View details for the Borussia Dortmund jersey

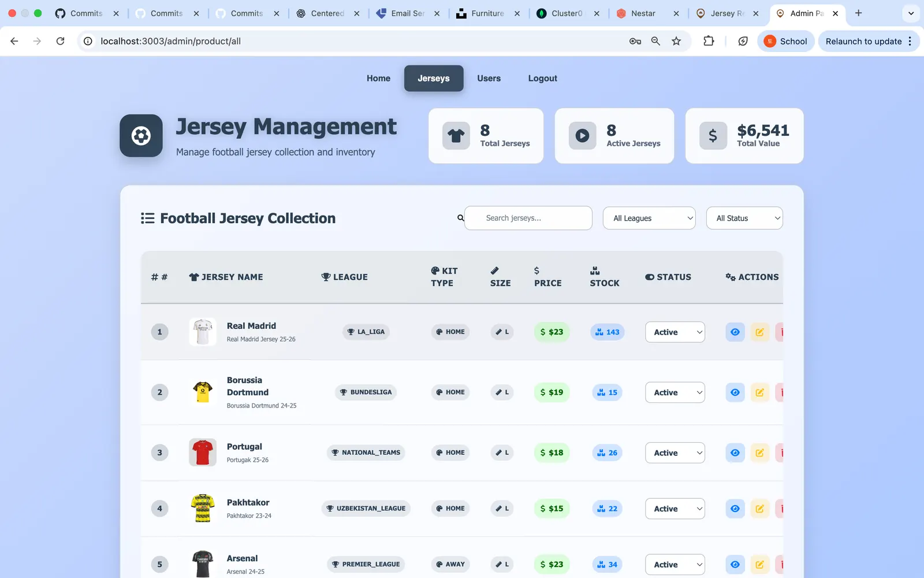pos(735,392)
